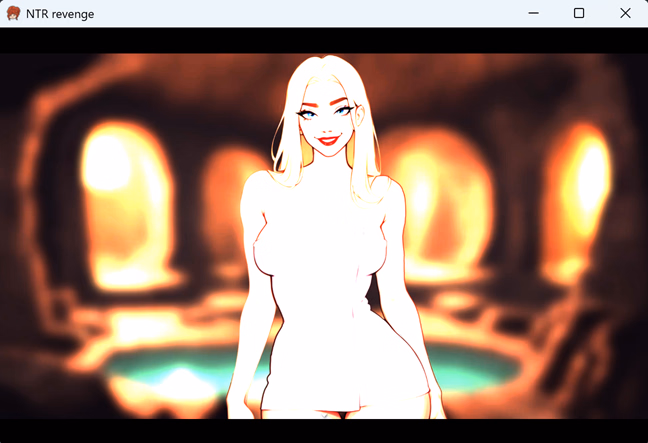Click the glowing archway on far right

point(585,185)
